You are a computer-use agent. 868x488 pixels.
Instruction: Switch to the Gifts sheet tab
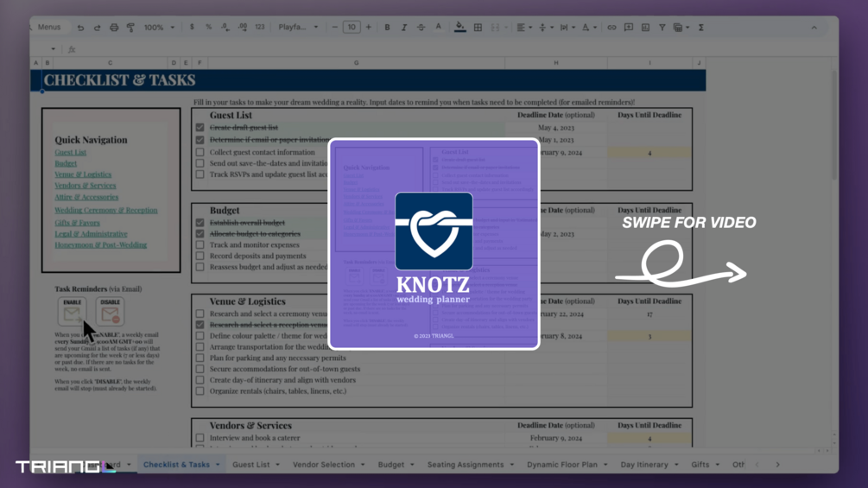coord(700,465)
